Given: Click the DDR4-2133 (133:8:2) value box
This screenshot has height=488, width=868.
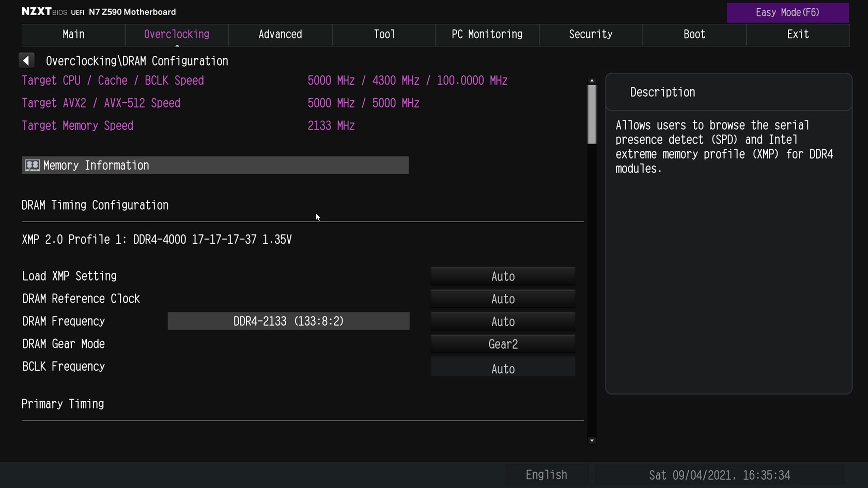Looking at the screenshot, I should pos(288,321).
